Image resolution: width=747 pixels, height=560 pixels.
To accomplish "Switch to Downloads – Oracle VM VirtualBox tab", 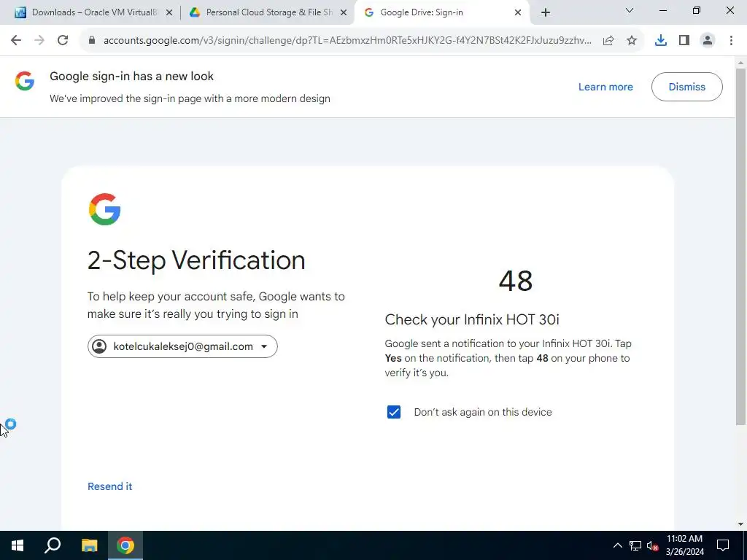I will click(94, 12).
